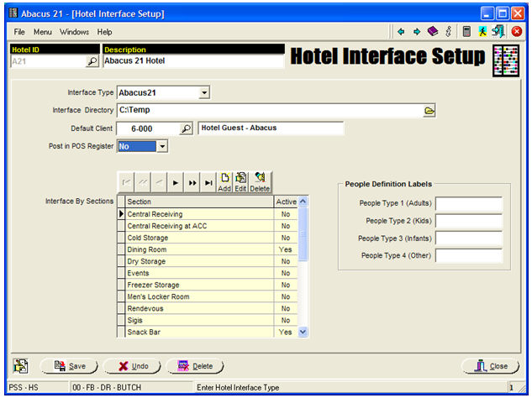Click the People Type 3 (Infants) field
This screenshot has width=532, height=398.
click(x=469, y=238)
